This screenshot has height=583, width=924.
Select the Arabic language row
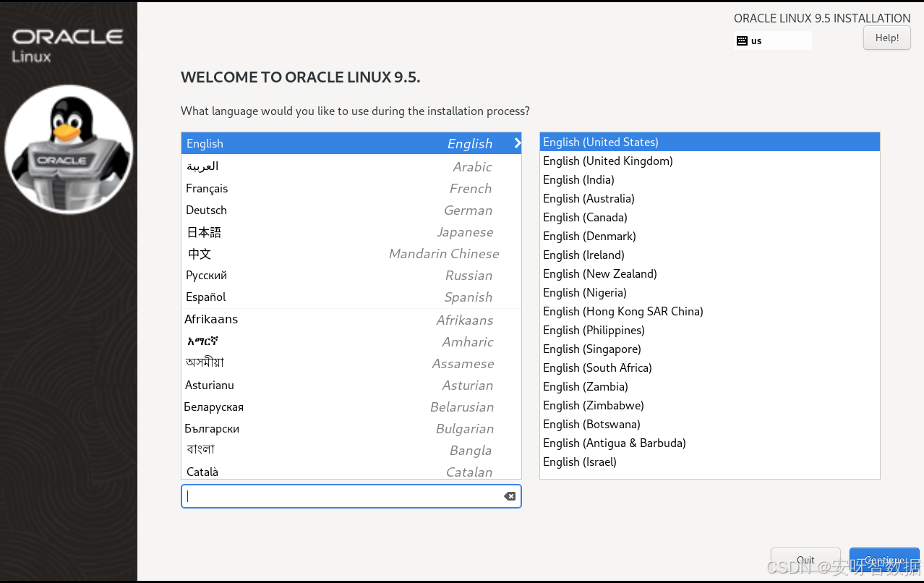tap(351, 166)
